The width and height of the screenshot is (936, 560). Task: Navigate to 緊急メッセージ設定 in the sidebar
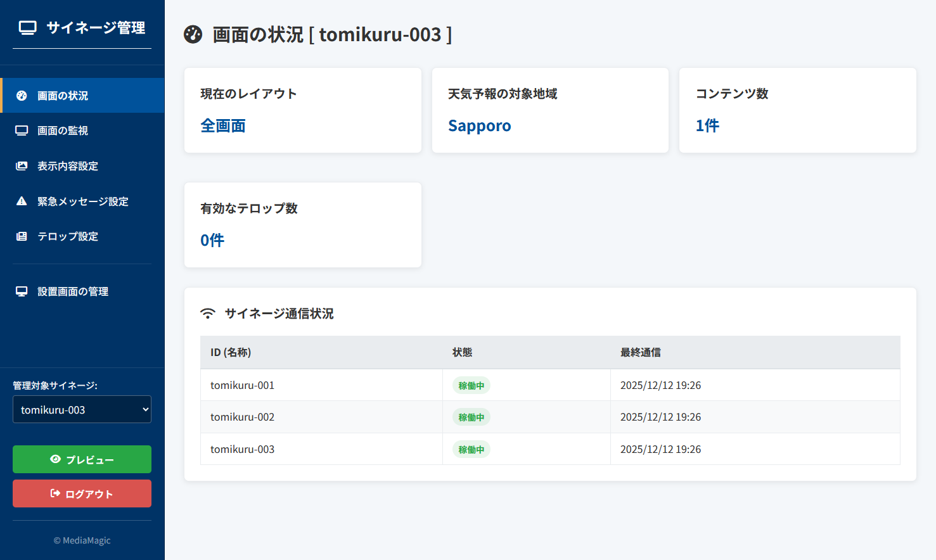[82, 201]
